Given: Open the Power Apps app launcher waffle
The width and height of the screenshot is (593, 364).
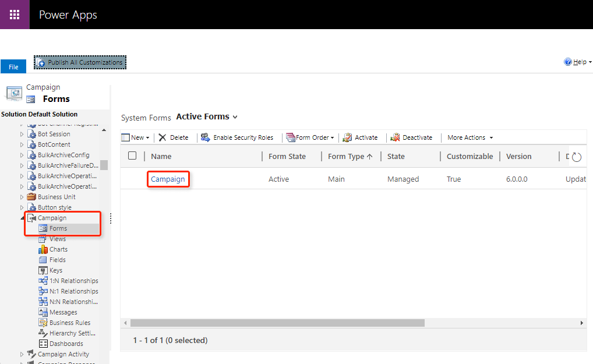Looking at the screenshot, I should pyautogui.click(x=15, y=15).
